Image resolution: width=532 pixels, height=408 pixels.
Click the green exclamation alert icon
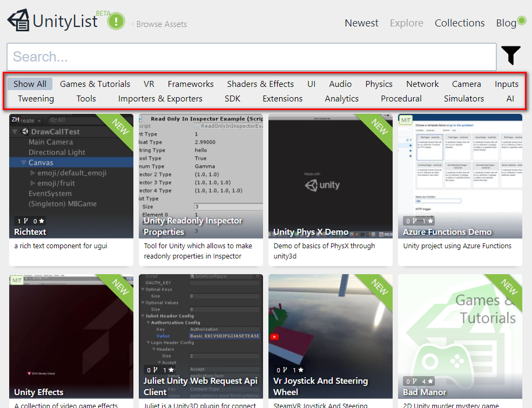point(116,21)
